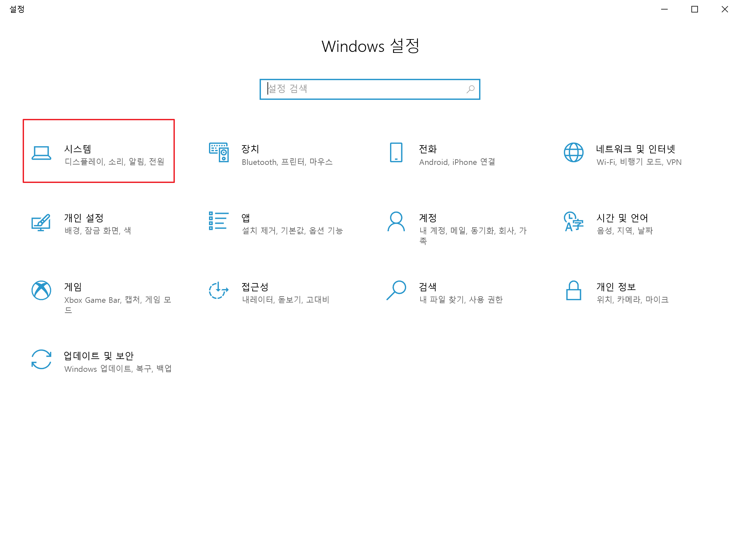This screenshot has height=560, width=740.
Task: Open the 업데이트 및 보안 sync icon
Action: 41,359
